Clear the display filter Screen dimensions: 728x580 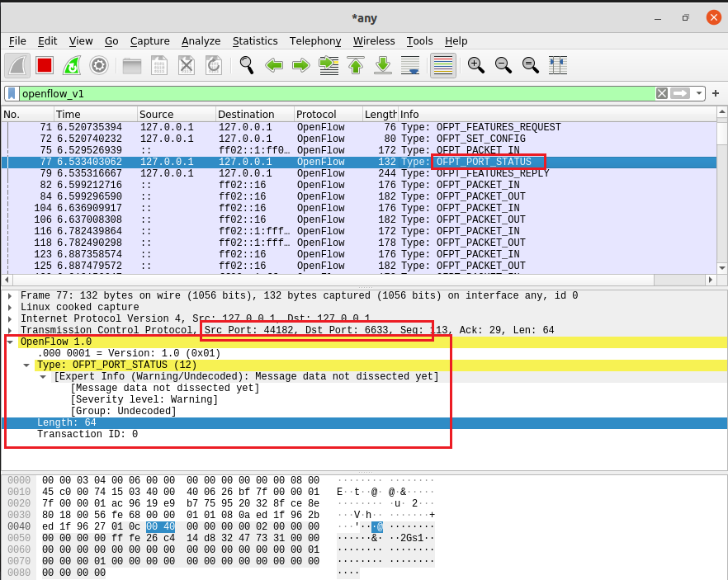pos(662,93)
